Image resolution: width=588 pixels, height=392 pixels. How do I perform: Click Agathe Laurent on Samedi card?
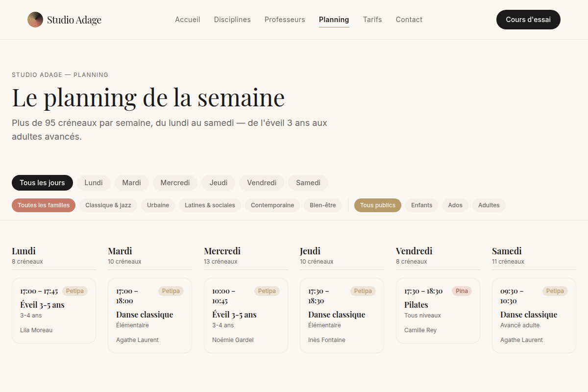coord(521,340)
